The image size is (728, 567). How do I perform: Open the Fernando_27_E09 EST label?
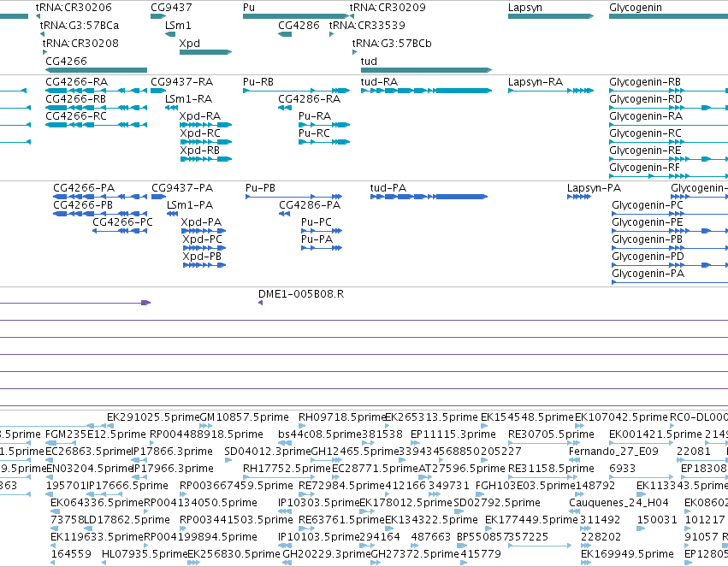tap(613, 452)
